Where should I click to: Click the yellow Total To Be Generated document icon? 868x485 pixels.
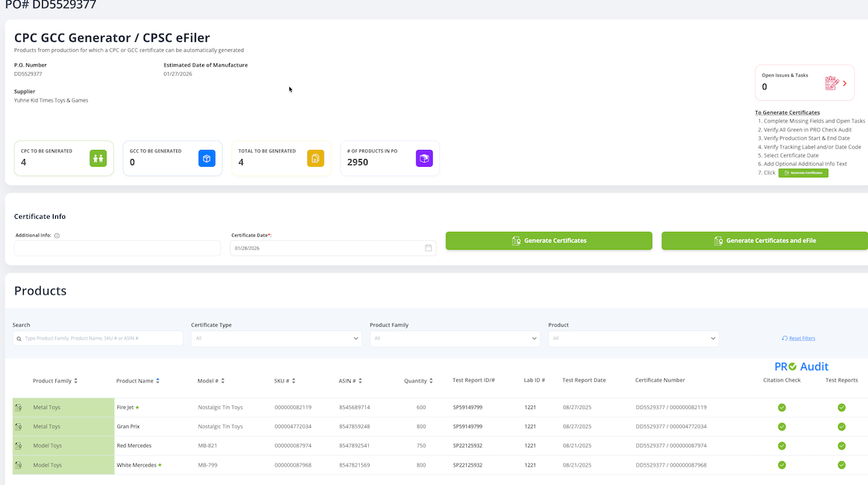[315, 158]
